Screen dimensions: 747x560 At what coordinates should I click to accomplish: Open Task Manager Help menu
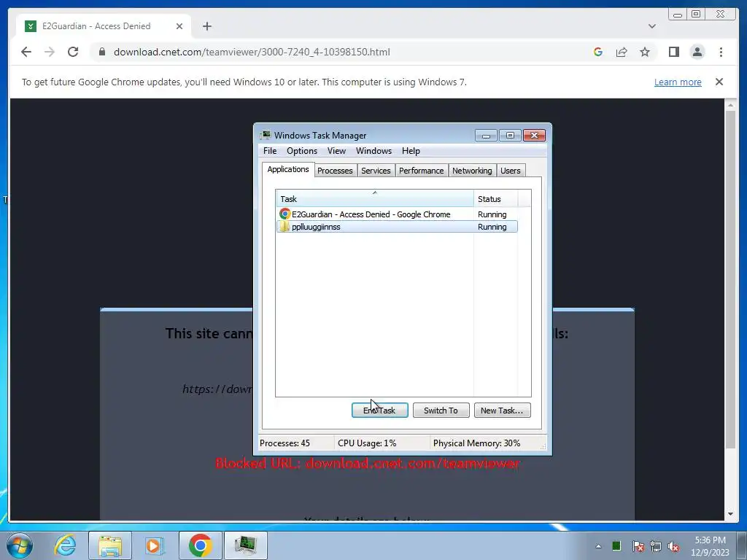pos(411,150)
